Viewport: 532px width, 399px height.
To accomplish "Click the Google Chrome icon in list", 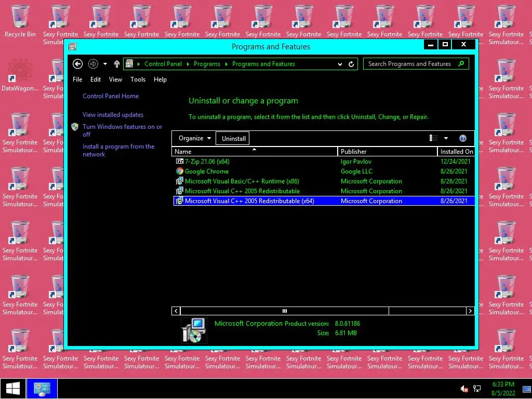I will pyautogui.click(x=179, y=171).
